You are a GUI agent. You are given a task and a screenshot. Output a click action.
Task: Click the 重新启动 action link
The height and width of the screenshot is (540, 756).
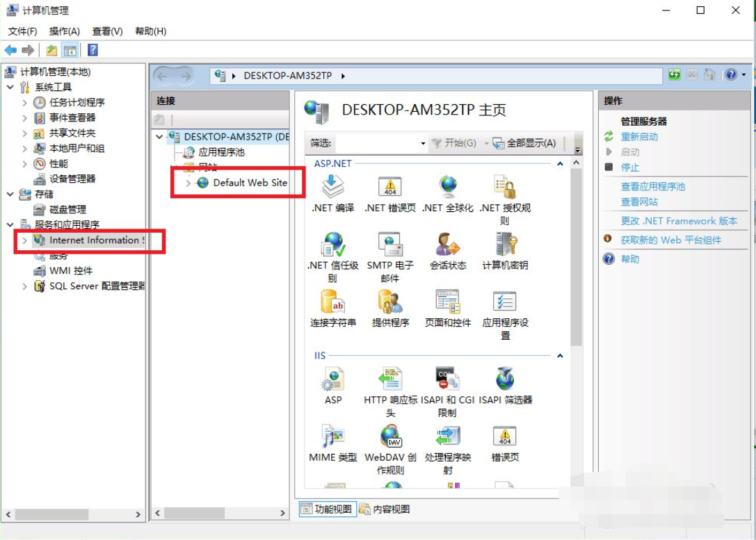(x=639, y=137)
